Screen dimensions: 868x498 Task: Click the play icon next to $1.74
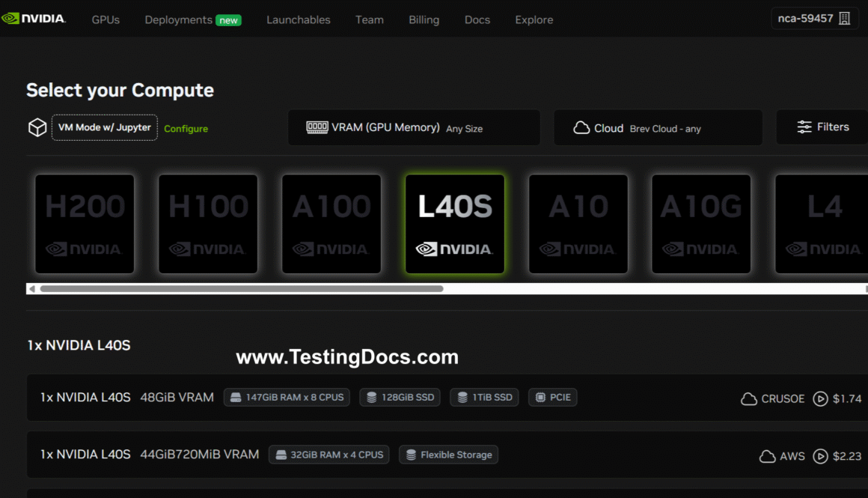[x=820, y=398]
